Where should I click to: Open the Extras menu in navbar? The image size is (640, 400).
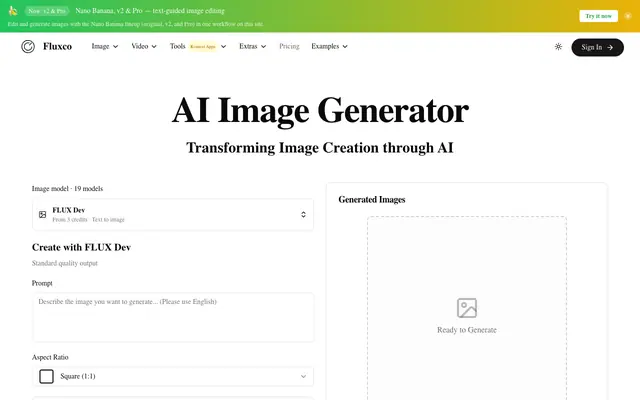(253, 46)
